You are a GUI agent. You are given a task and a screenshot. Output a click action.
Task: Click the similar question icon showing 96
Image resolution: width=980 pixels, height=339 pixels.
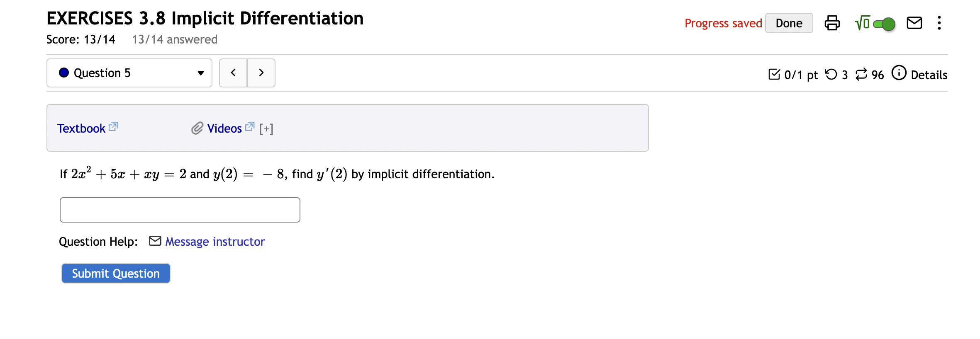pos(862,75)
